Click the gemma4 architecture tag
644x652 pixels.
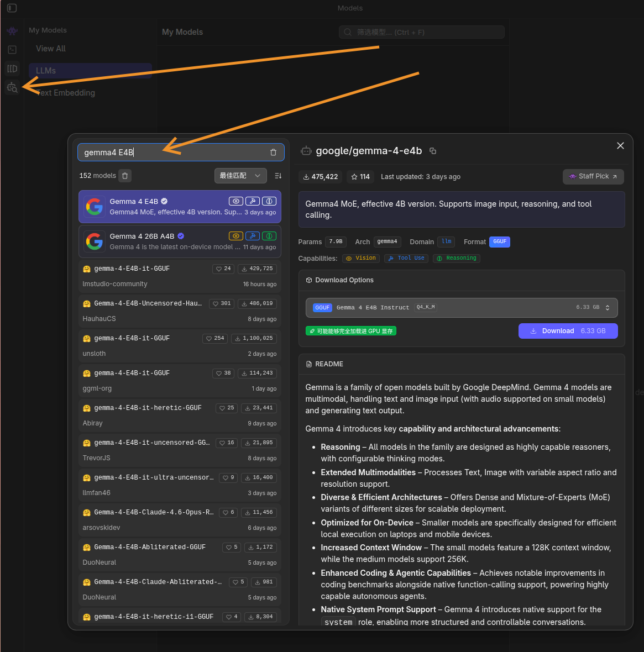pyautogui.click(x=387, y=241)
